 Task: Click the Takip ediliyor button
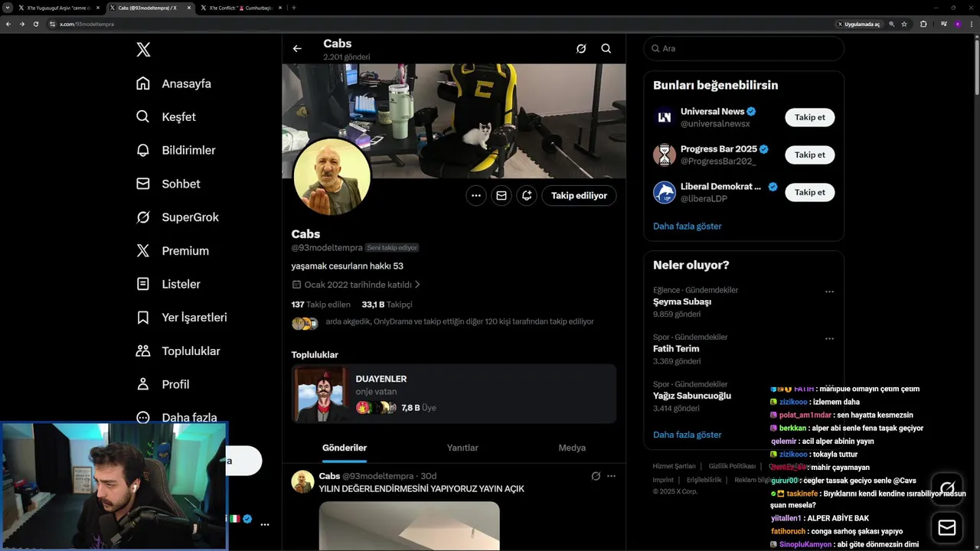579,196
